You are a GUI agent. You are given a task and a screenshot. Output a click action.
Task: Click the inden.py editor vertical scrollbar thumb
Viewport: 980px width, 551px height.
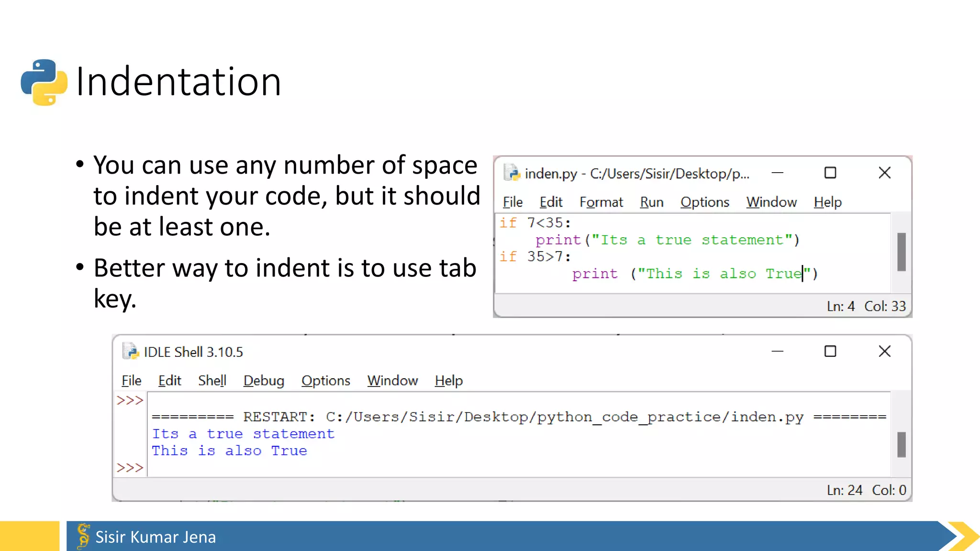point(902,252)
